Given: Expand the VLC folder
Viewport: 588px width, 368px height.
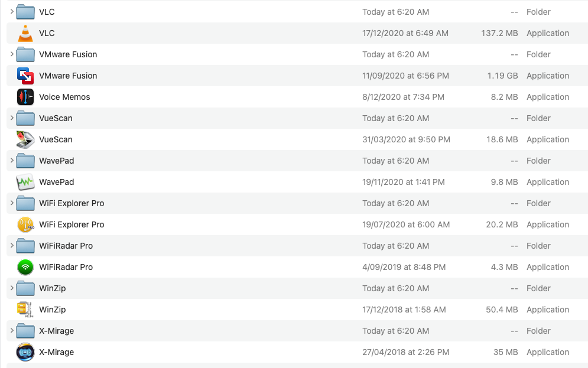Looking at the screenshot, I should (12, 12).
